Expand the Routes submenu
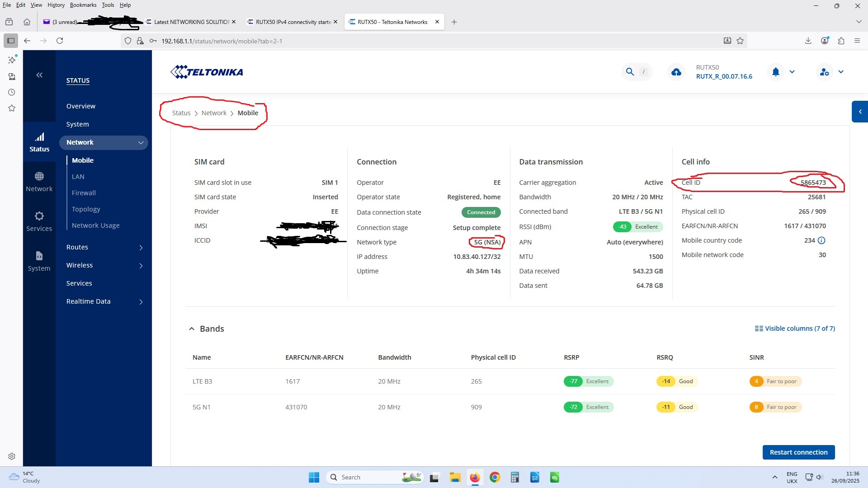Image resolution: width=868 pixels, height=488 pixels. pyautogui.click(x=141, y=248)
